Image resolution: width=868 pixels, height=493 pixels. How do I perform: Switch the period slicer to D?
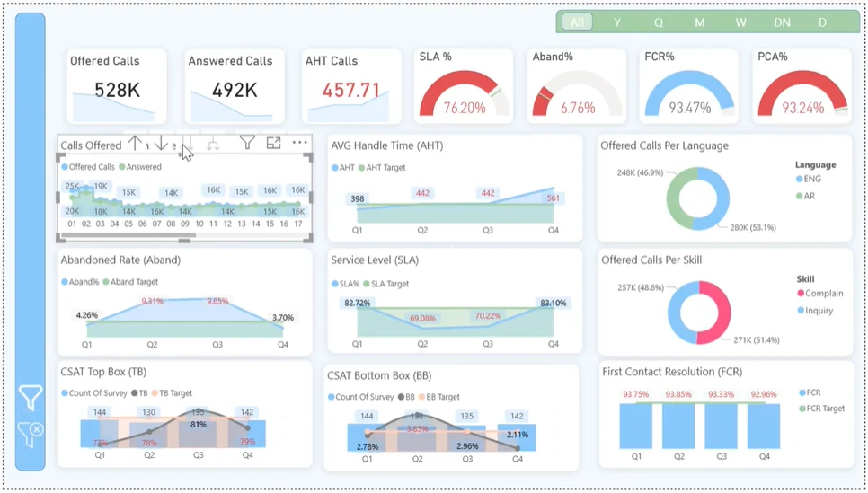tap(822, 22)
